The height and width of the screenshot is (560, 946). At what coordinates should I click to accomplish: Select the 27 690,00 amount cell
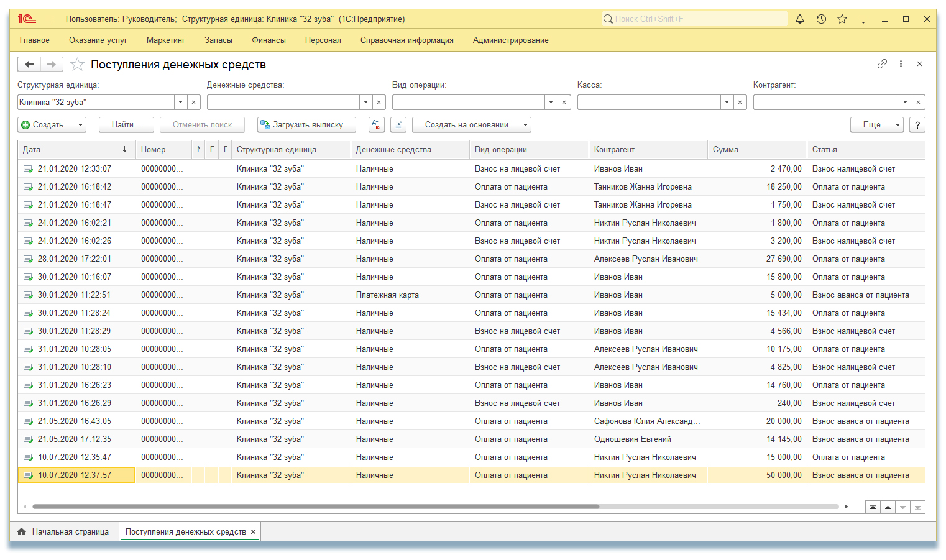757,259
